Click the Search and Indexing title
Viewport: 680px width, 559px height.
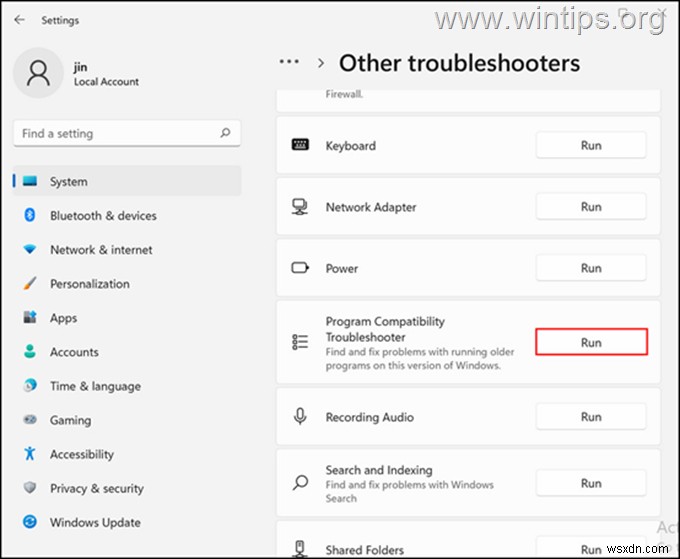[379, 470]
